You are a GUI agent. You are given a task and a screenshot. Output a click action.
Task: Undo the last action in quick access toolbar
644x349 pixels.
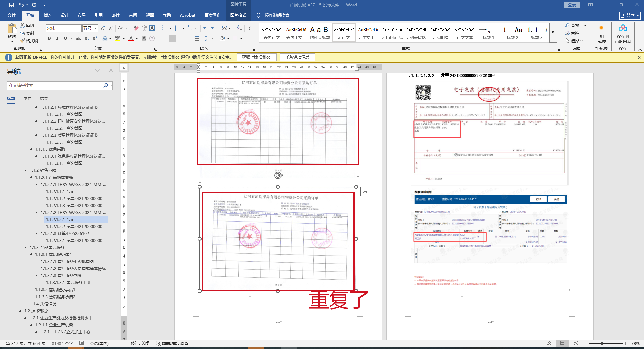(21, 5)
